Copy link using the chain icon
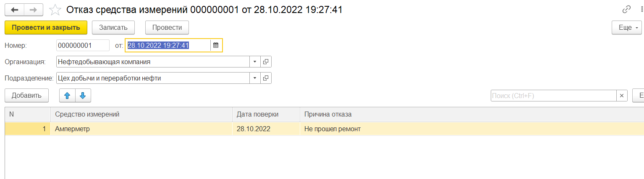 [x=627, y=10]
